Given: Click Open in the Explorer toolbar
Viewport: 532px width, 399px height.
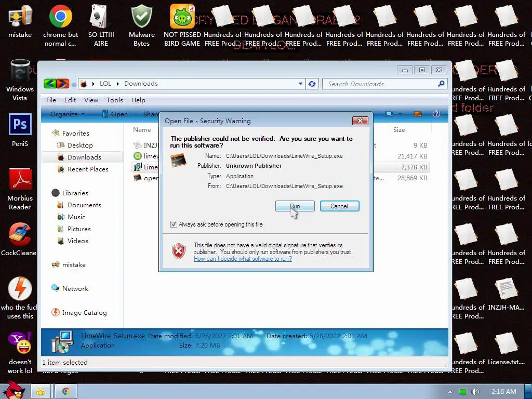Looking at the screenshot, I should [115, 114].
